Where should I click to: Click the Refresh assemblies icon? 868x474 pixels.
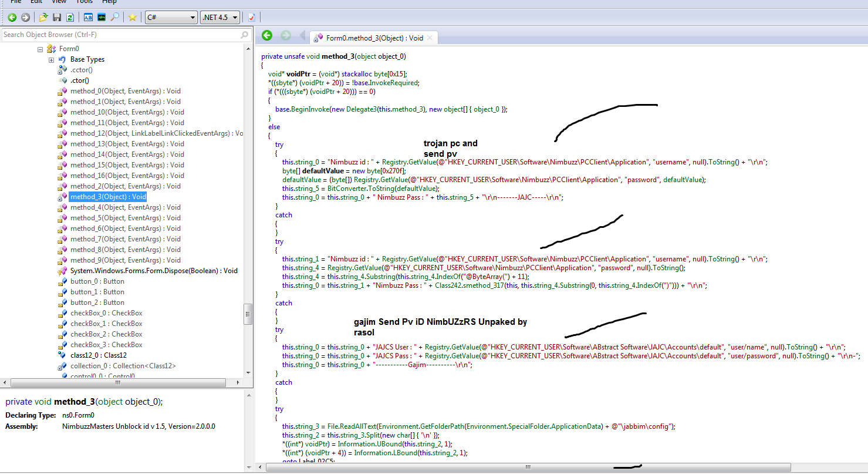point(70,18)
